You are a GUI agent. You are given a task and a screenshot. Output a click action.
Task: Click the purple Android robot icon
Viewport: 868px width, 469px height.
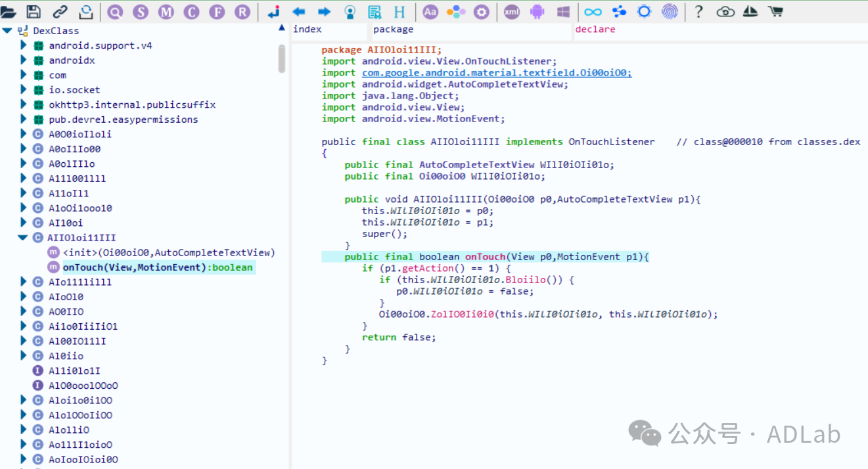(x=537, y=11)
